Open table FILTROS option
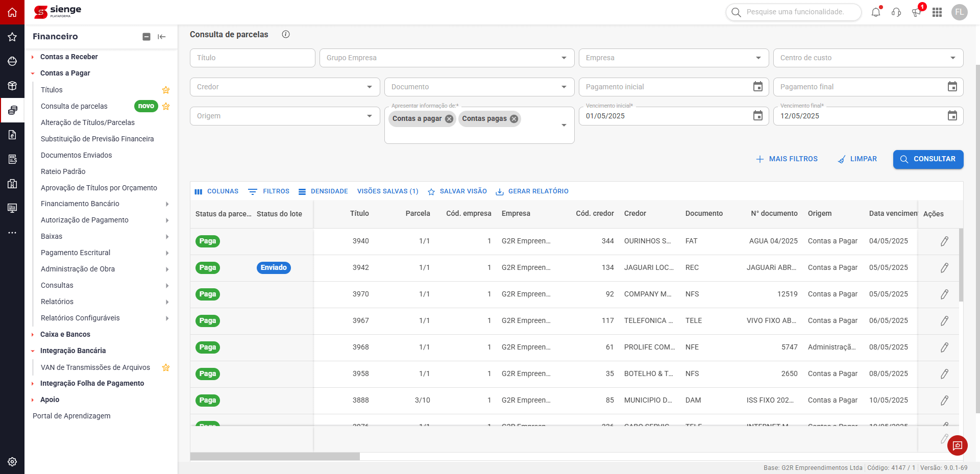The image size is (980, 474). coord(268,191)
